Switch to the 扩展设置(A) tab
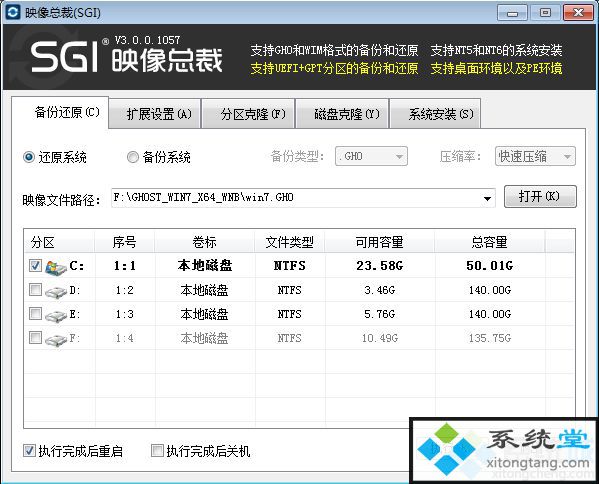 tap(155, 114)
